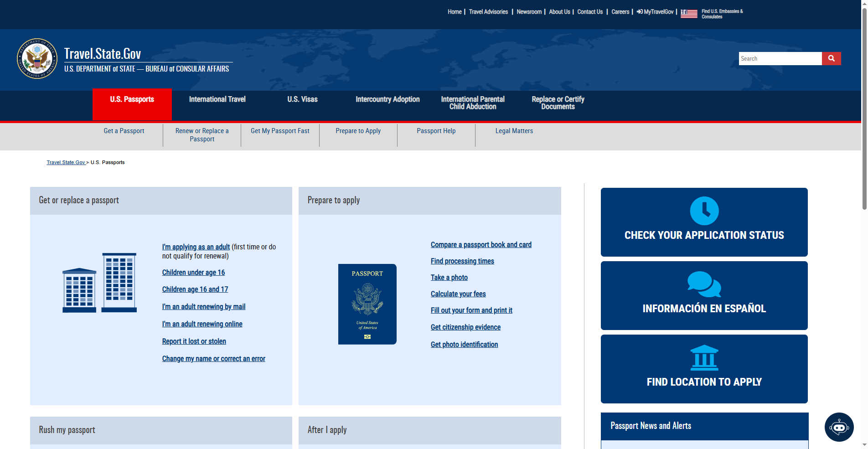Click the clock icon for application status
Viewport: 868px width, 449px height.
click(x=704, y=211)
